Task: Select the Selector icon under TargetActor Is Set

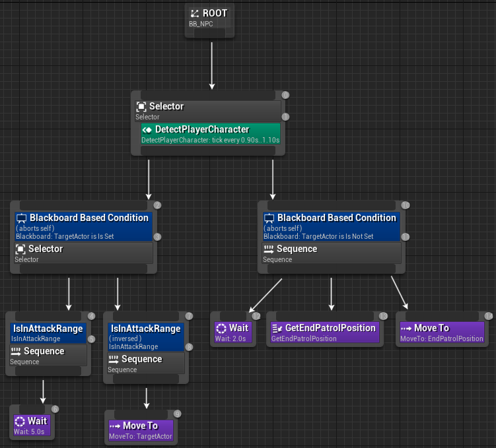Action: pyautogui.click(x=20, y=249)
